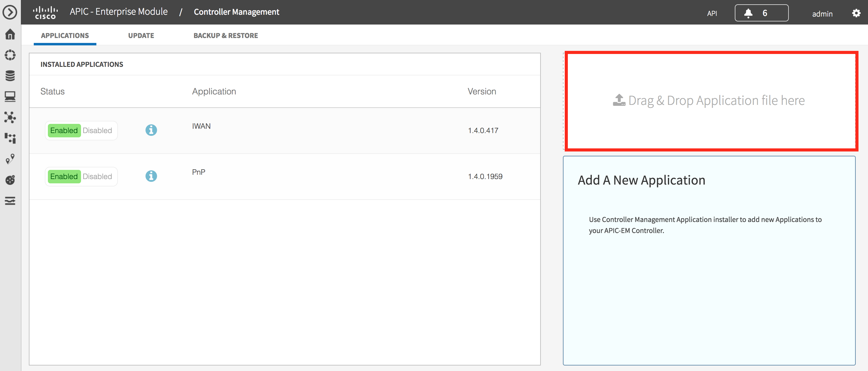Open Device Inventory (database stack icon)
868x371 pixels.
pos(10,76)
